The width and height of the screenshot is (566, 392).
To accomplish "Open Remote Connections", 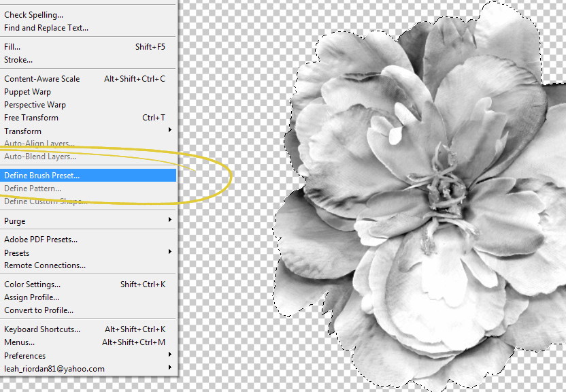I will (88, 265).
